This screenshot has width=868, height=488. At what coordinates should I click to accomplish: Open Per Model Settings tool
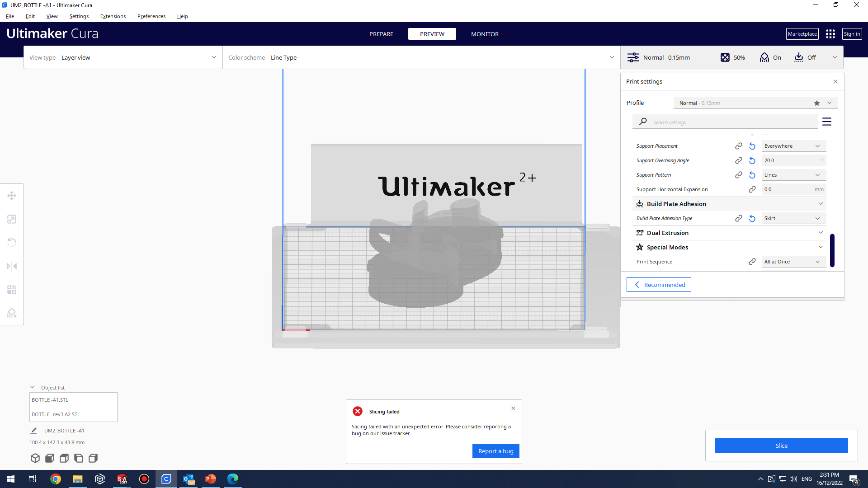(x=12, y=290)
